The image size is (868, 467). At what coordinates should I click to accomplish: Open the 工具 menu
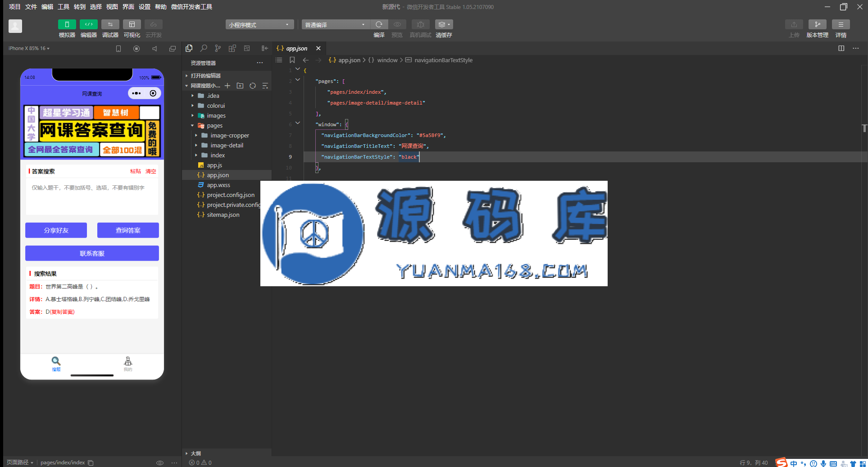[x=64, y=7]
